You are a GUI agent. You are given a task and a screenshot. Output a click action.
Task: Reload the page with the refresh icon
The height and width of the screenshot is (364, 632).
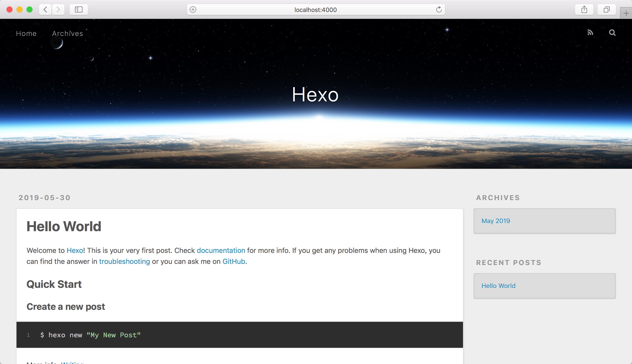click(439, 9)
